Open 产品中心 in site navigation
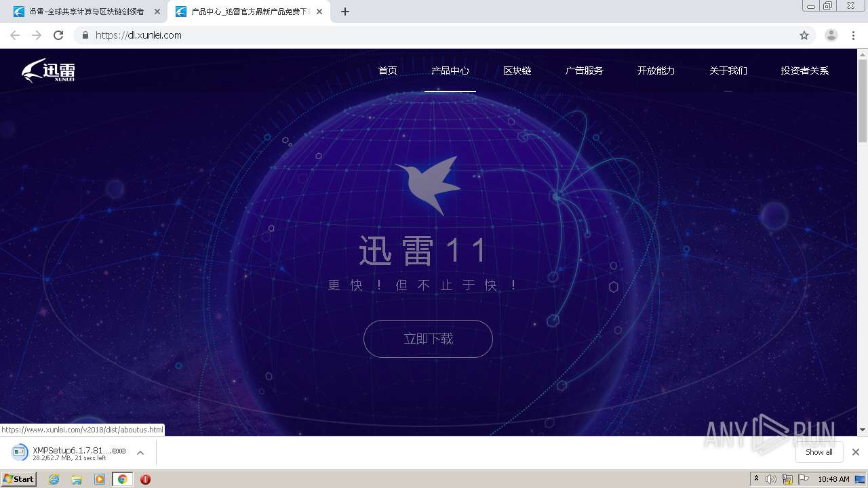 point(450,70)
